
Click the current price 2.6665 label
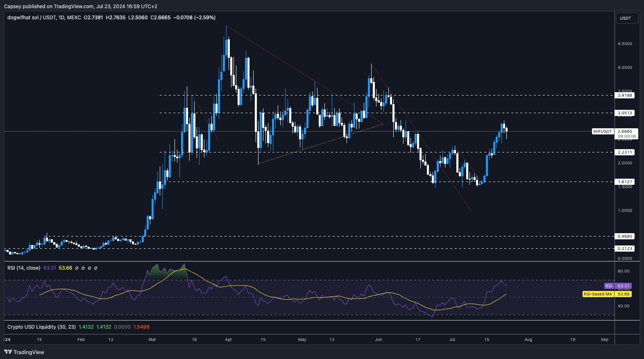[625, 132]
